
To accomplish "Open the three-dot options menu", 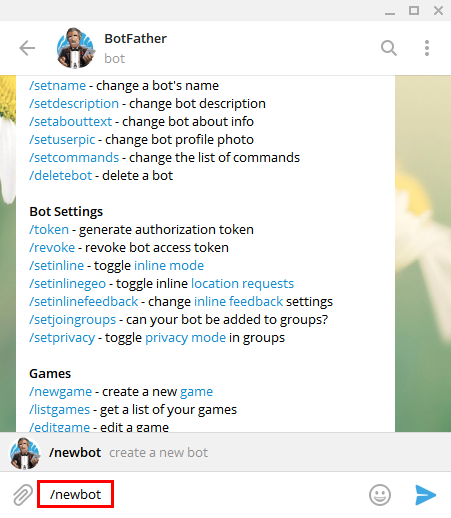I will click(x=427, y=48).
